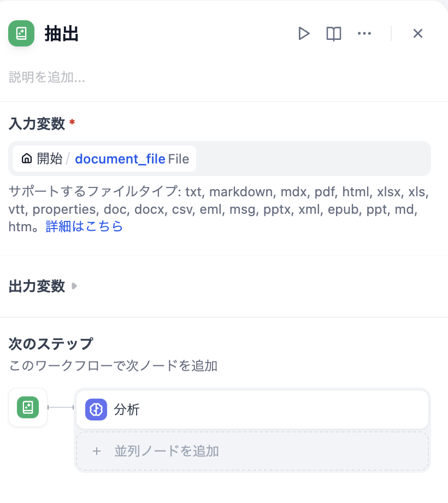Image resolution: width=448 pixels, height=503 pixels.
Task: Select the 抽出 node title text
Action: [61, 33]
